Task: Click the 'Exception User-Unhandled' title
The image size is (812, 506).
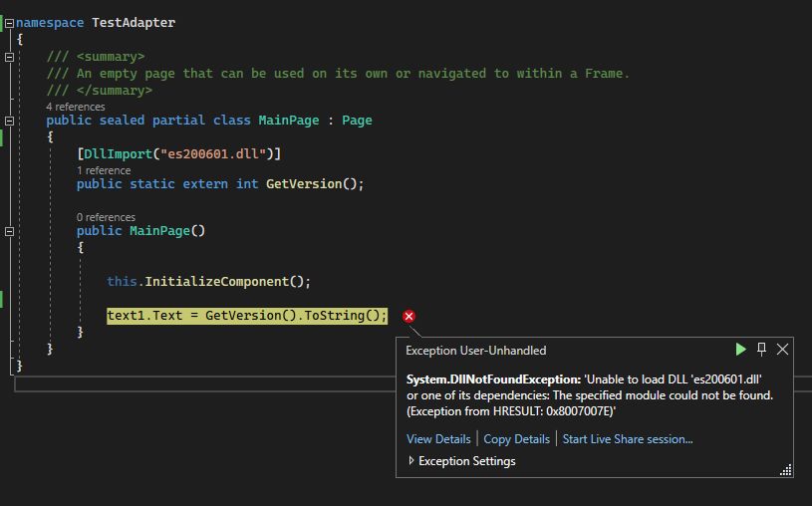Action: click(x=476, y=350)
